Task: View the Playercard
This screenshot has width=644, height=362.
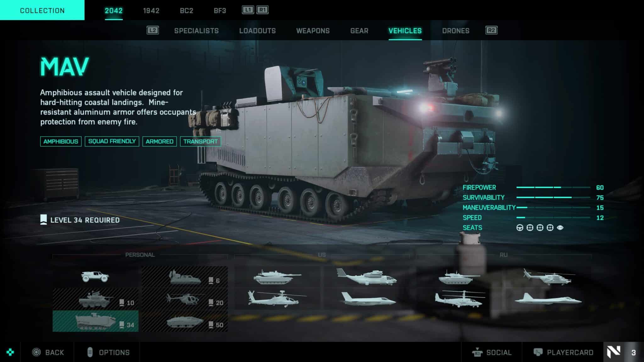Action: coord(563,352)
